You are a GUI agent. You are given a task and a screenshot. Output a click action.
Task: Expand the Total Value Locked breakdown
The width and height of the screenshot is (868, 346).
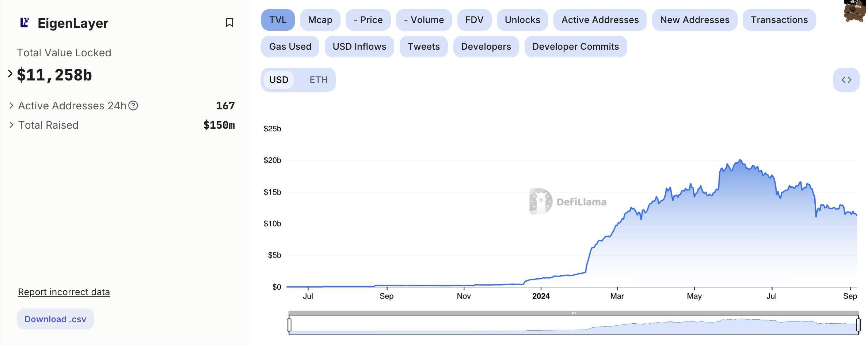pos(10,74)
